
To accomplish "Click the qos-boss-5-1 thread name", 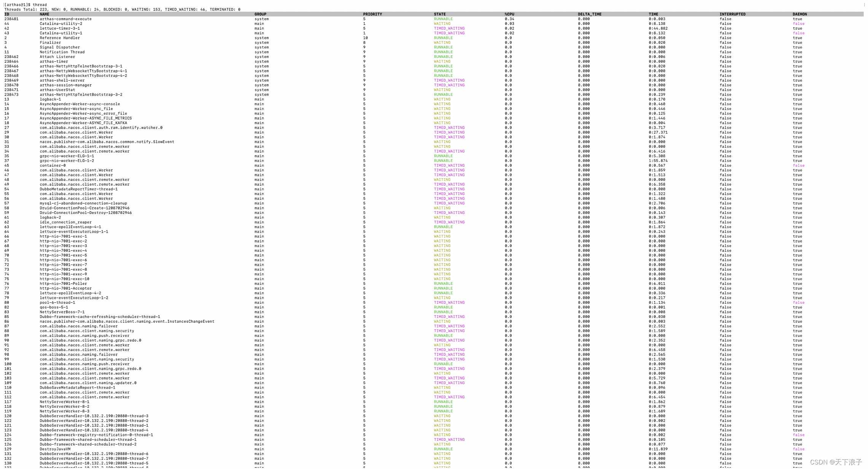I will (54, 307).
